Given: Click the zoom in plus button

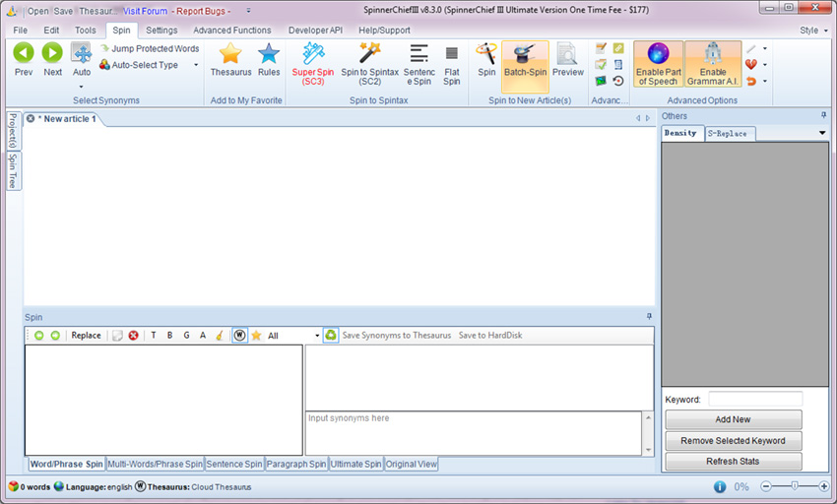Looking at the screenshot, I should (x=823, y=486).
